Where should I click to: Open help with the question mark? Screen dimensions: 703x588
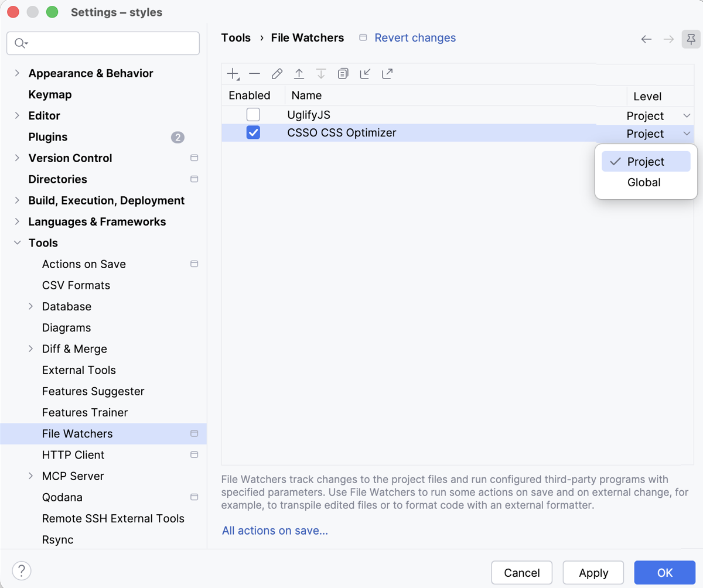(22, 570)
